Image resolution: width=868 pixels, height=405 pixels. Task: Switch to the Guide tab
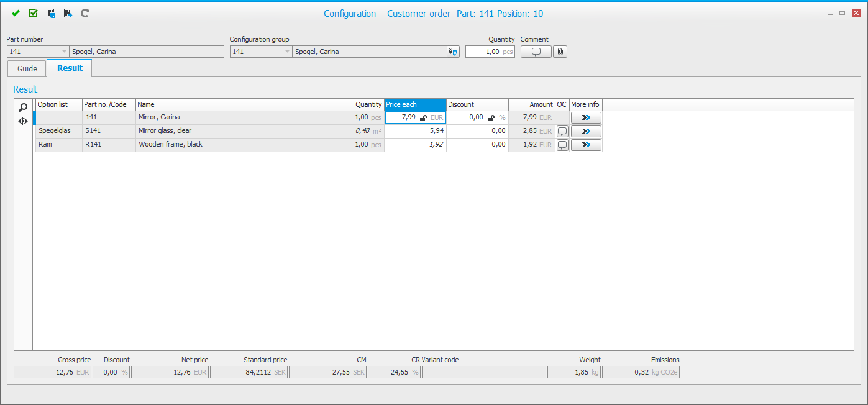pyautogui.click(x=27, y=69)
